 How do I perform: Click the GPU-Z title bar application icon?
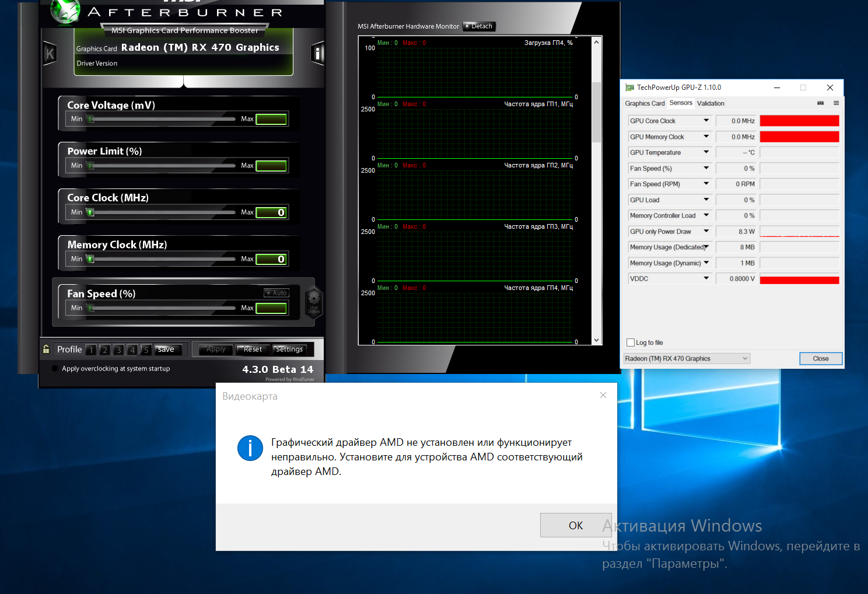point(629,88)
